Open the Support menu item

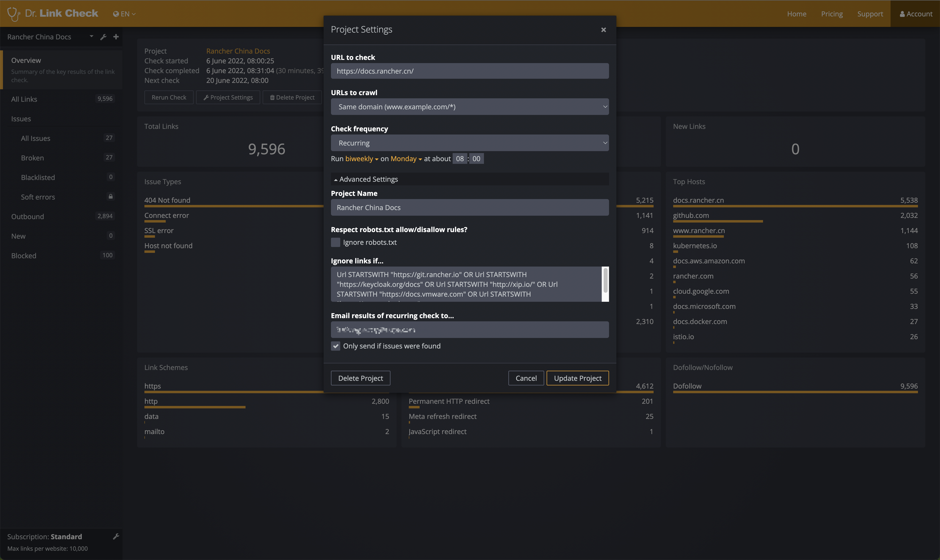coord(870,14)
